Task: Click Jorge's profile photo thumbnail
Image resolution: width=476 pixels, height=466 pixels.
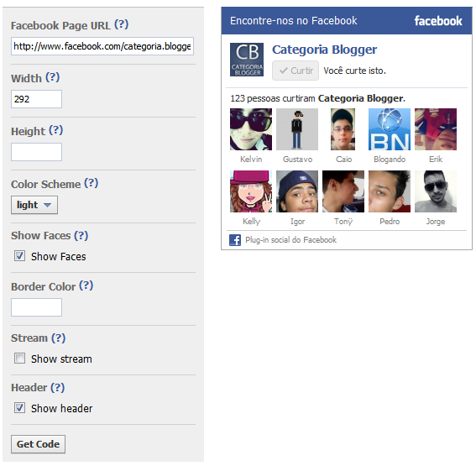Action: click(x=436, y=191)
